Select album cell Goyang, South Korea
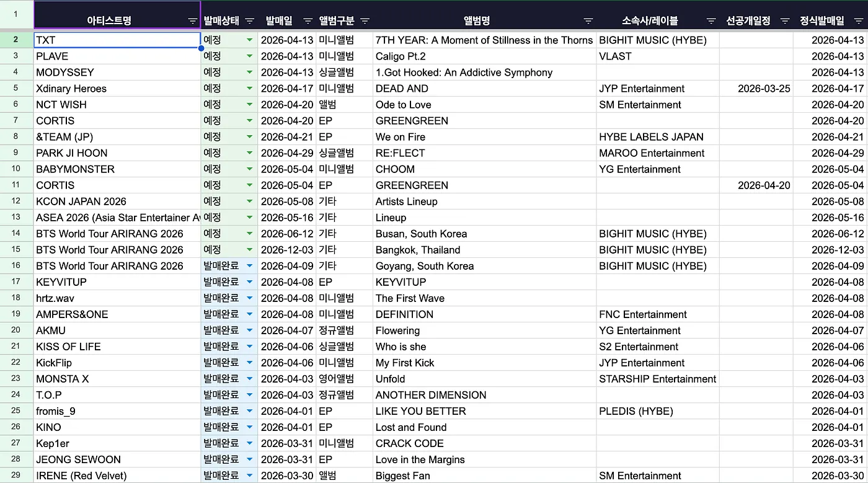The height and width of the screenshot is (483, 868). pos(484,266)
